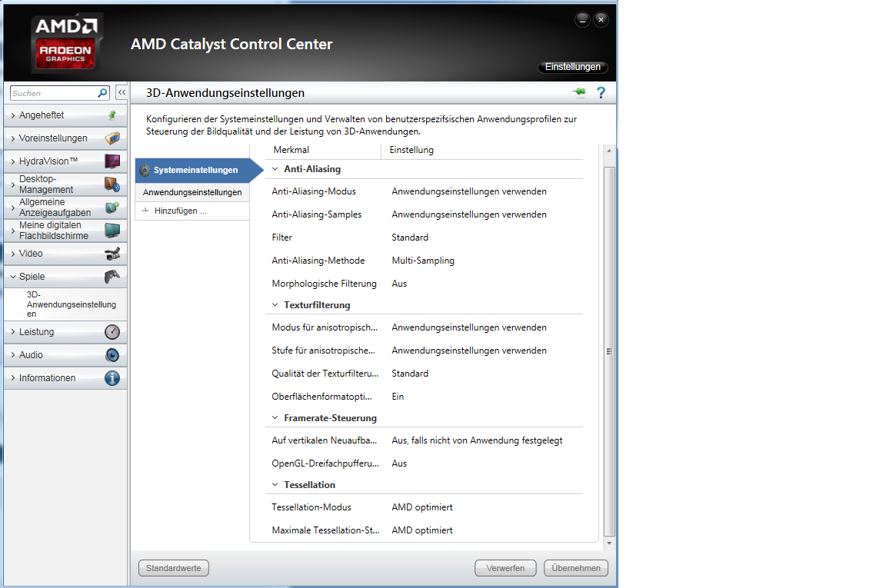Viewport: 886px width, 588px height.
Task: Change Stufe für anisotropische filtering setting
Action: 469,350
